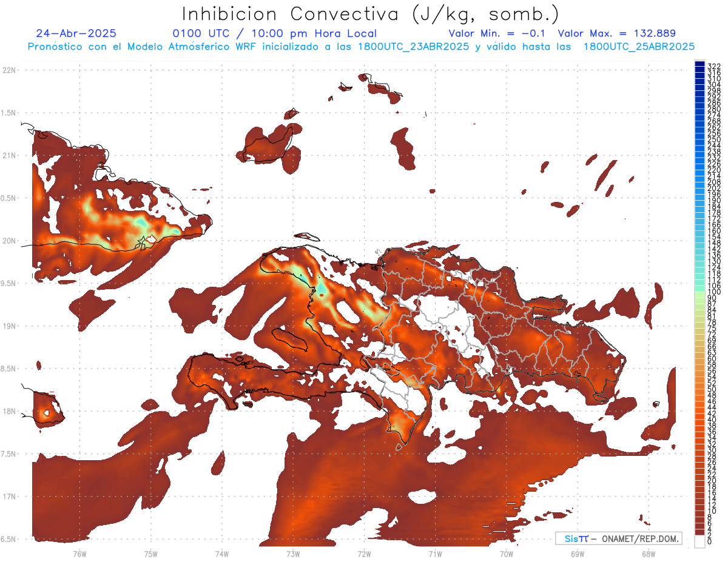Click the 19N latitude label
728x562 pixels.
pyautogui.click(x=8, y=326)
